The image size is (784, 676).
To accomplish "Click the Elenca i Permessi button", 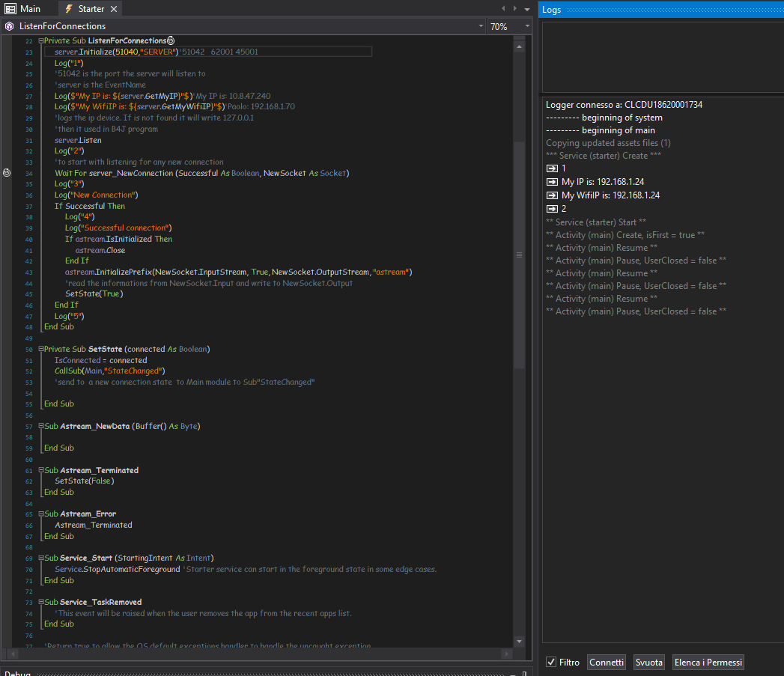I will 708,663.
